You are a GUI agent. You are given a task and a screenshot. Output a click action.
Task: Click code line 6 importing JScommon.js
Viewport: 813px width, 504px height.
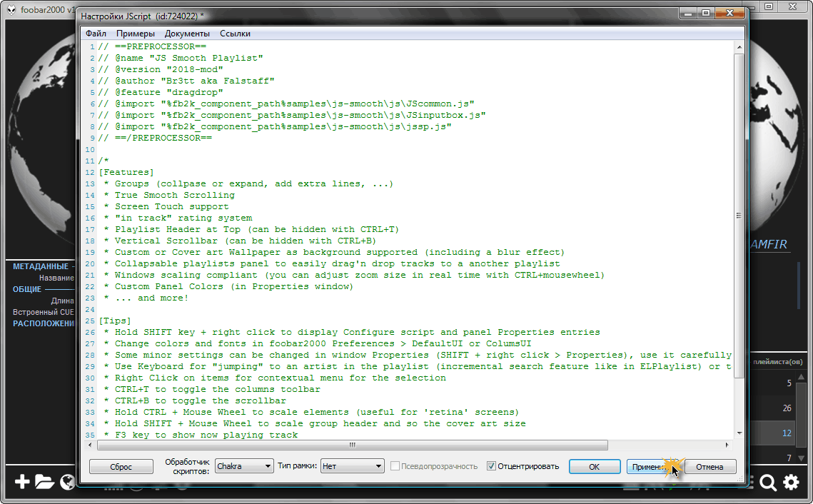(x=286, y=104)
